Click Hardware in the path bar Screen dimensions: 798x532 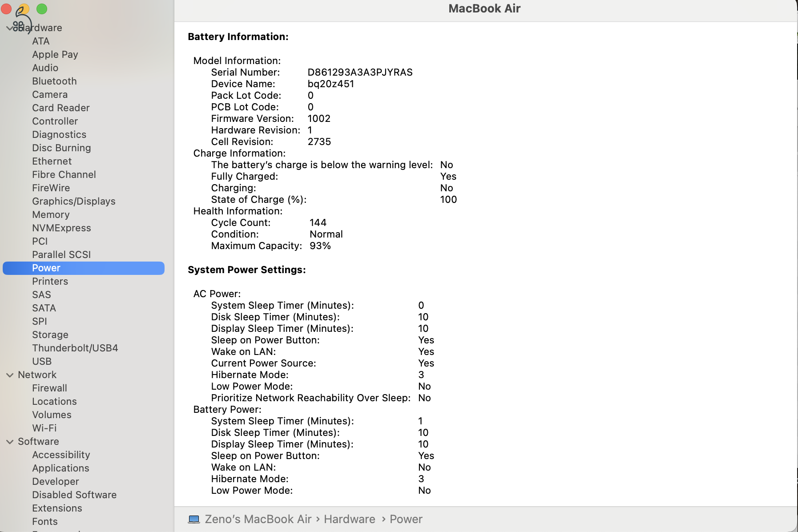click(350, 519)
